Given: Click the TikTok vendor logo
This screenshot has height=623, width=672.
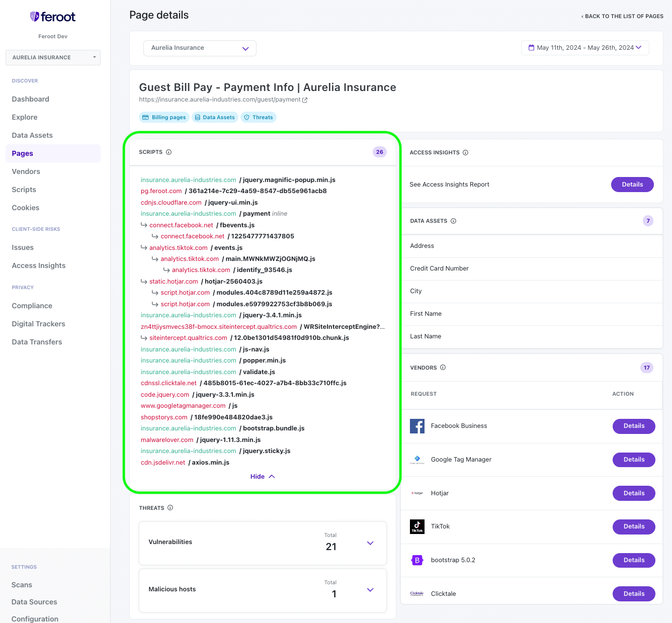Looking at the screenshot, I should [417, 526].
